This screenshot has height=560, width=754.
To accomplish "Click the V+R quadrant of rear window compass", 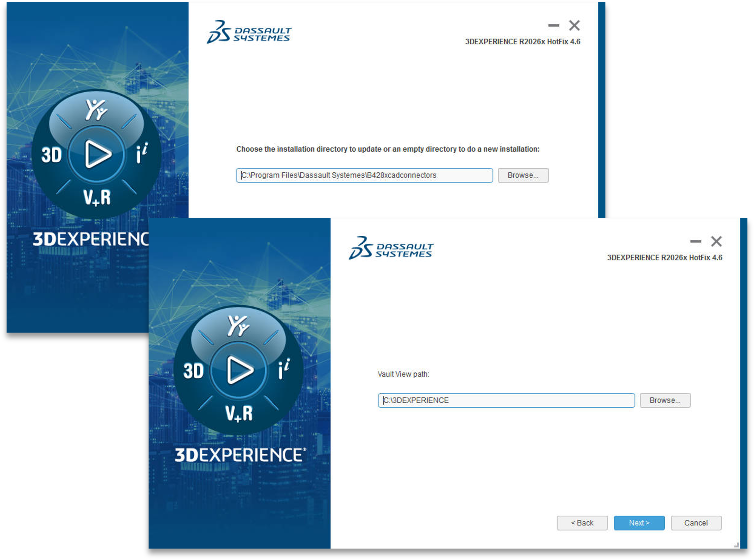I will click(x=97, y=198).
